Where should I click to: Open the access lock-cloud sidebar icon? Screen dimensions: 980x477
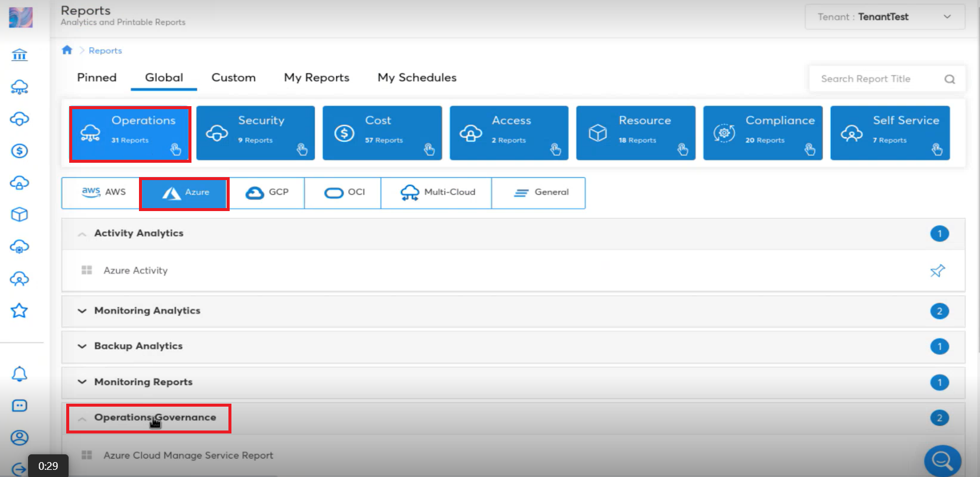[20, 182]
